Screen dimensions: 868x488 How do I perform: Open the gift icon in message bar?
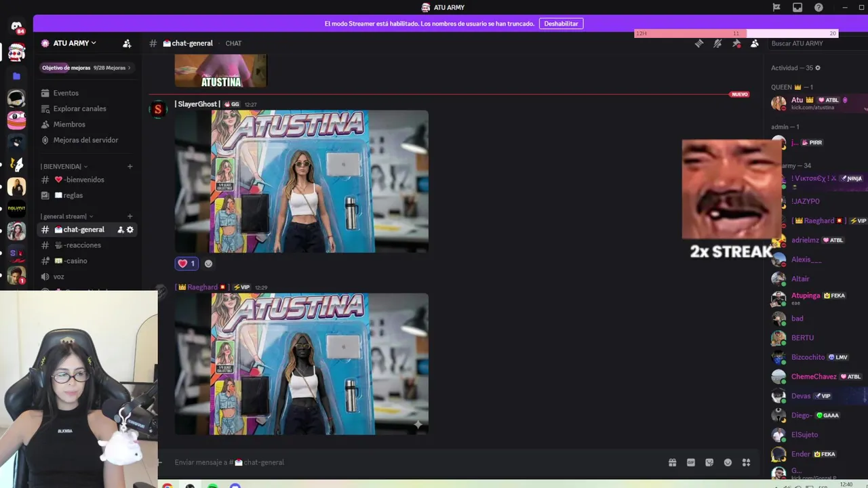coord(672,462)
